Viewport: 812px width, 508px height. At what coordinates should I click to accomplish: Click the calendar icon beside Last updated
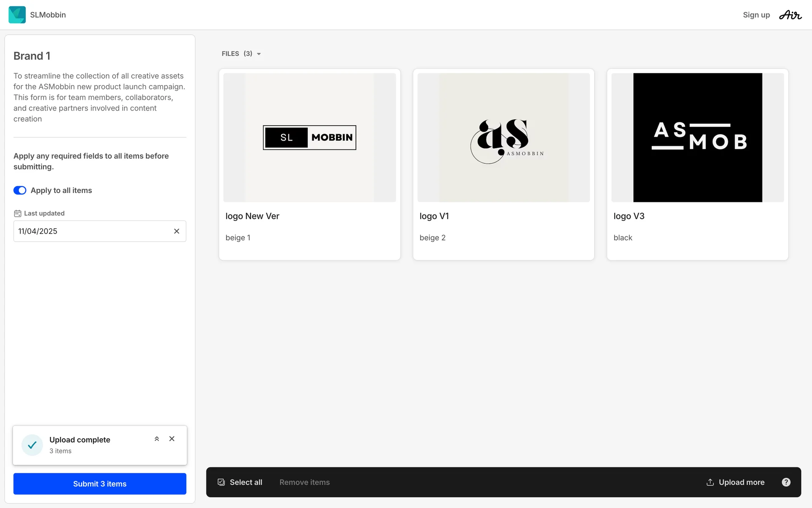(x=17, y=213)
